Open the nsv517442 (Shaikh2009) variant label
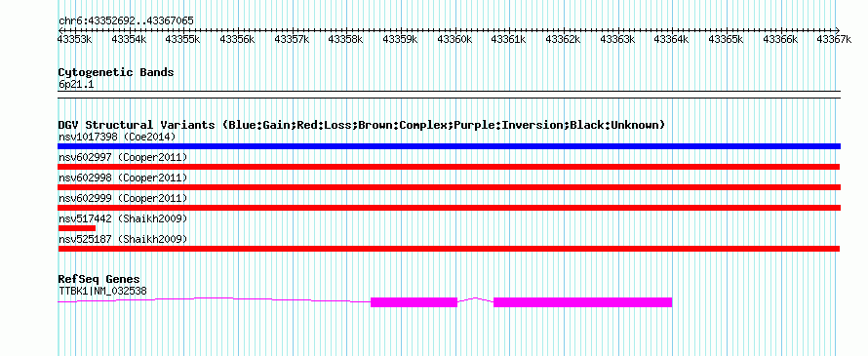The image size is (868, 356). 123,218
